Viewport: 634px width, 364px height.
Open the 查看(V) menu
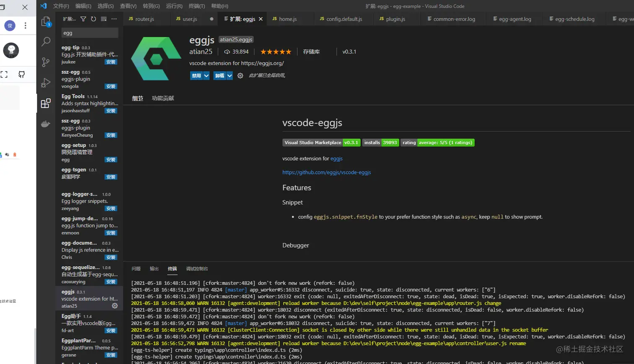(128, 6)
